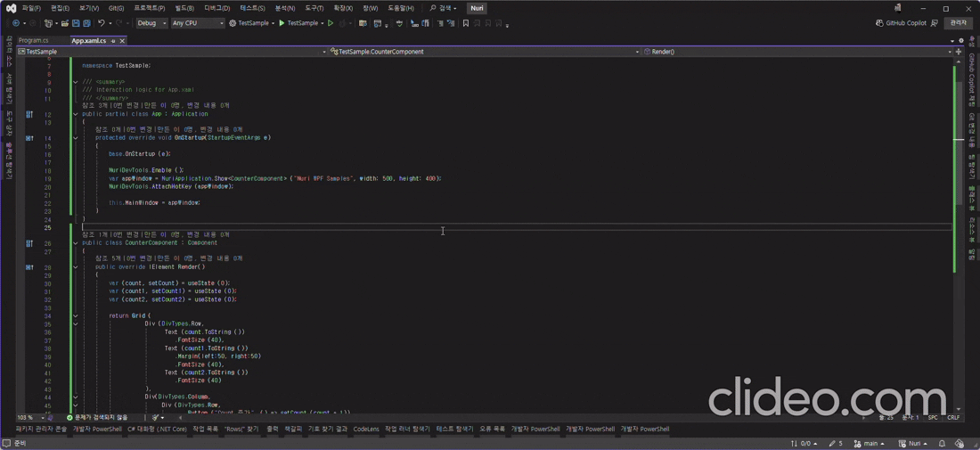Open the Any CPU platform dropdown

point(198,23)
